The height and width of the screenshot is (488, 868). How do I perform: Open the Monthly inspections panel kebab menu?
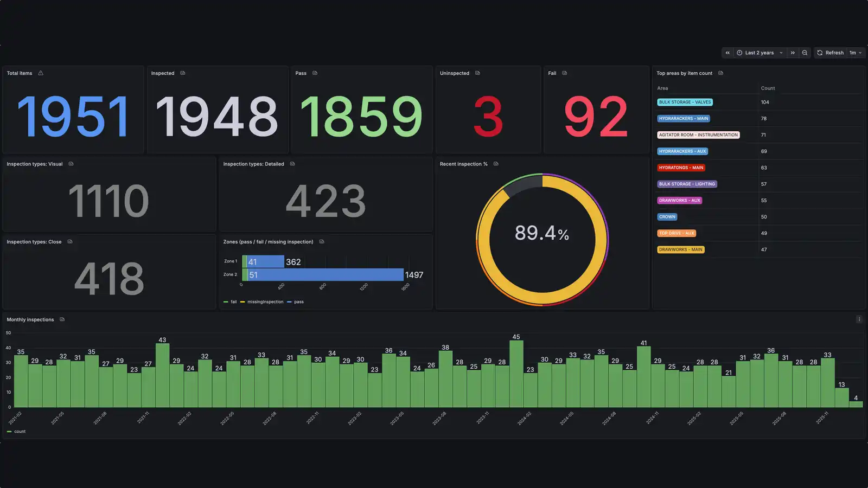(859, 319)
